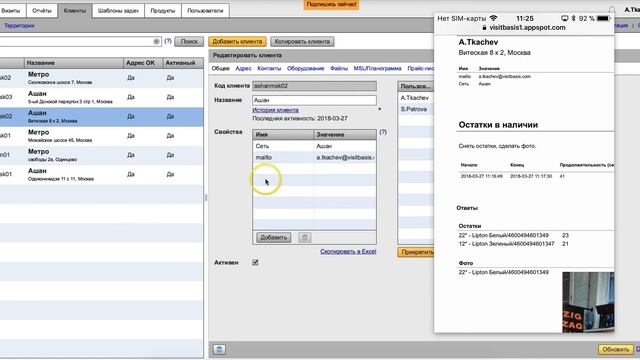Click the Название field containing Ашан
This screenshot has width=640, height=360.
click(x=314, y=100)
